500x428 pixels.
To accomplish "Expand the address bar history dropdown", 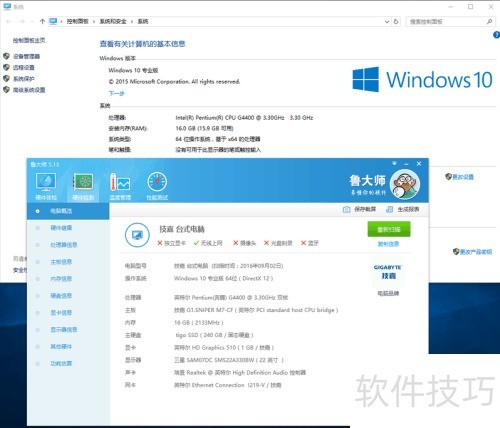I will [x=387, y=22].
